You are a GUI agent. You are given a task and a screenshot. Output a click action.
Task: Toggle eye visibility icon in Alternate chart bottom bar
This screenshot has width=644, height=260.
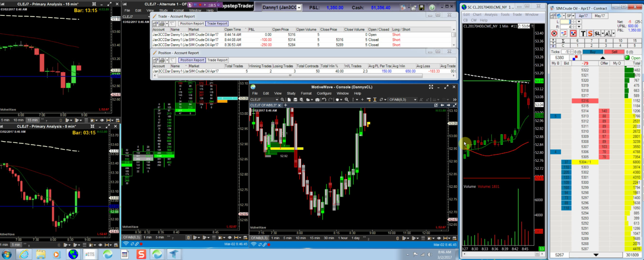[x=230, y=237]
